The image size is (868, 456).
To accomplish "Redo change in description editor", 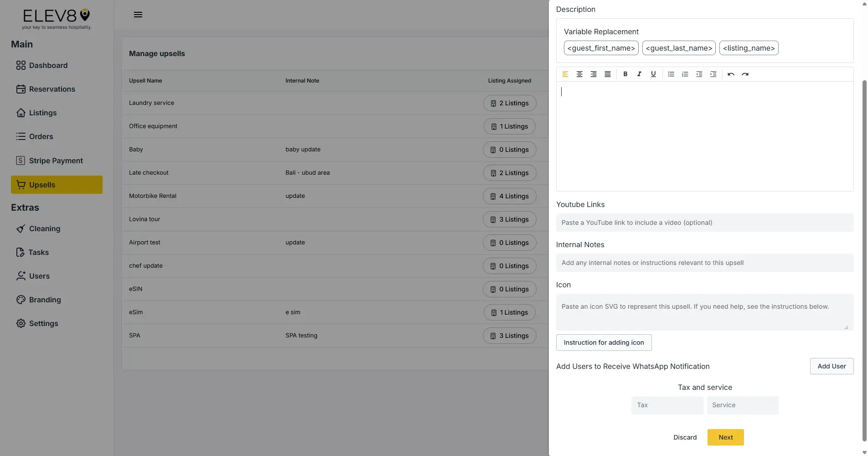I will (x=745, y=74).
